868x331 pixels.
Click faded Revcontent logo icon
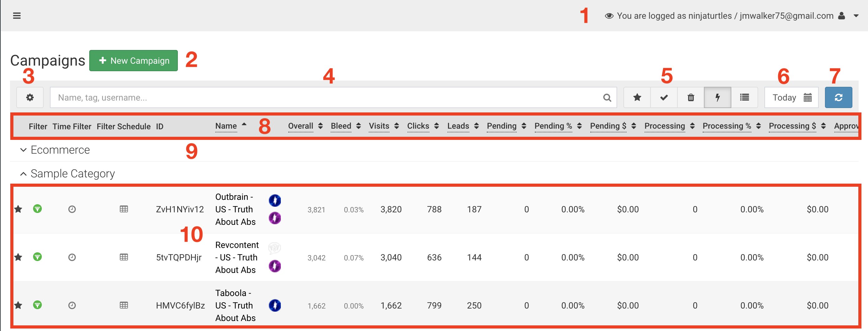pos(275,248)
